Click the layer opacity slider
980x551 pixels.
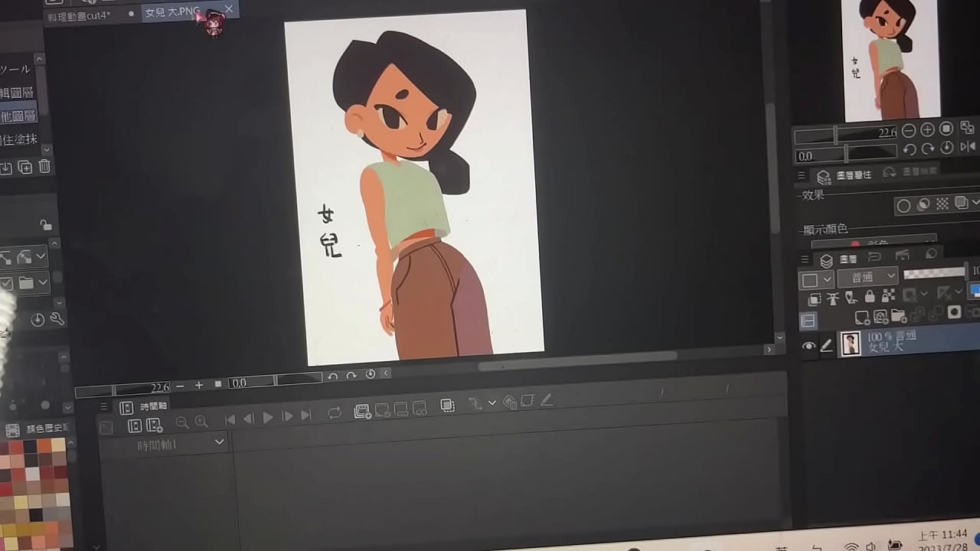pyautogui.click(x=934, y=272)
